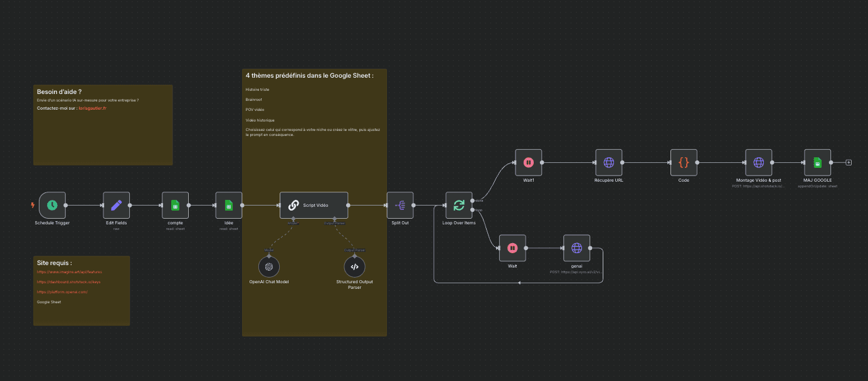Open the platform.openai.com link
The height and width of the screenshot is (381, 868).
(x=62, y=292)
